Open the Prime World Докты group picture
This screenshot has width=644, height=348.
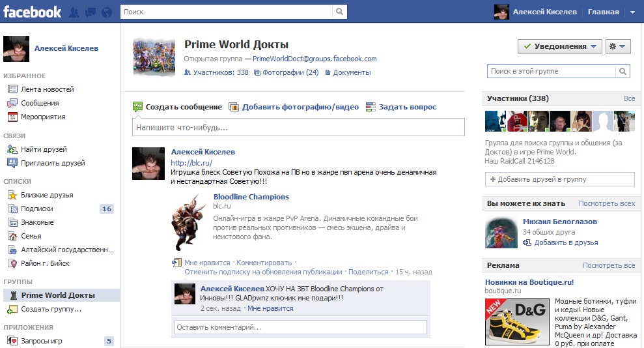point(154,57)
